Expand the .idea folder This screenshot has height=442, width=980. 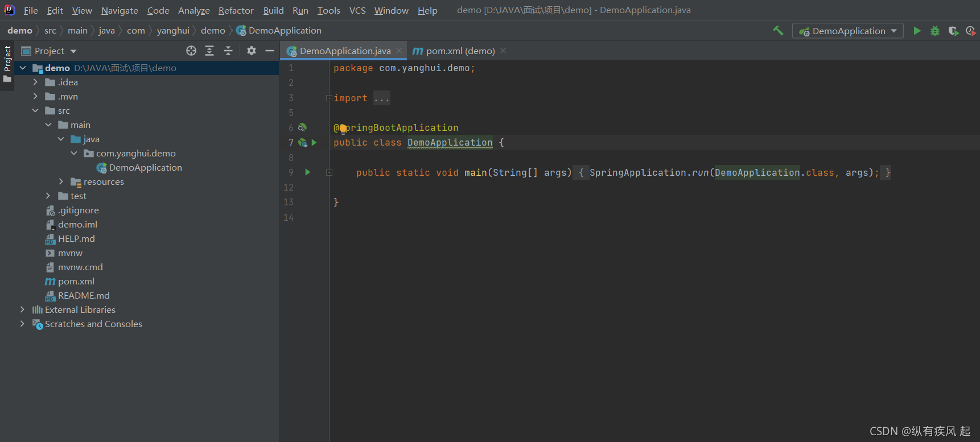tap(35, 82)
